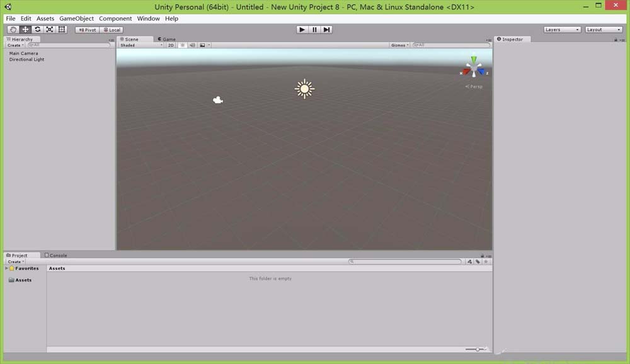This screenshot has height=364, width=630.
Task: Select Directional Light in Hierarchy
Action: tap(26, 59)
